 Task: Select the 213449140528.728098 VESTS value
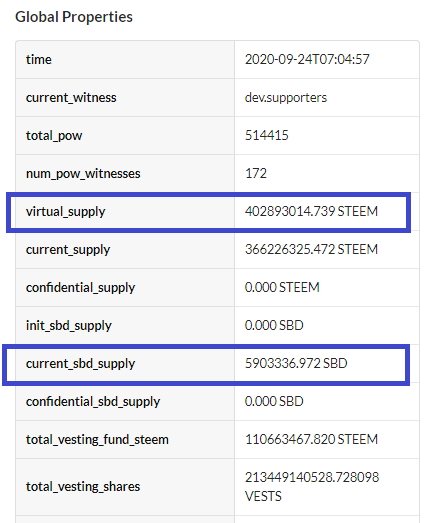click(x=312, y=487)
